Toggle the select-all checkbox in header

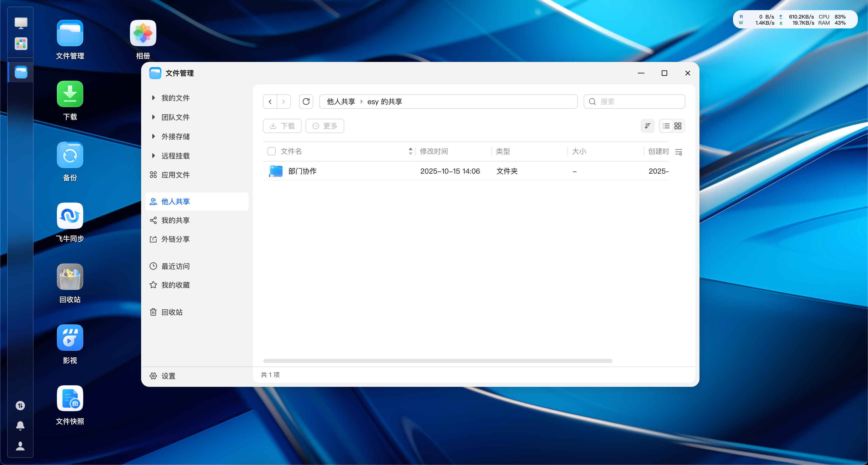[x=272, y=151]
